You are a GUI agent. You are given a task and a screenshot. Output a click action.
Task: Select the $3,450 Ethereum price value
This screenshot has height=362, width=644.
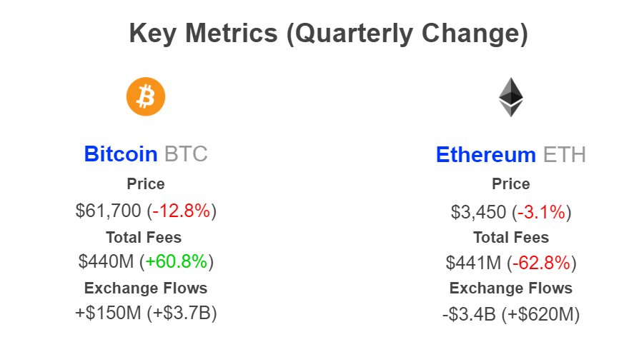[479, 212]
